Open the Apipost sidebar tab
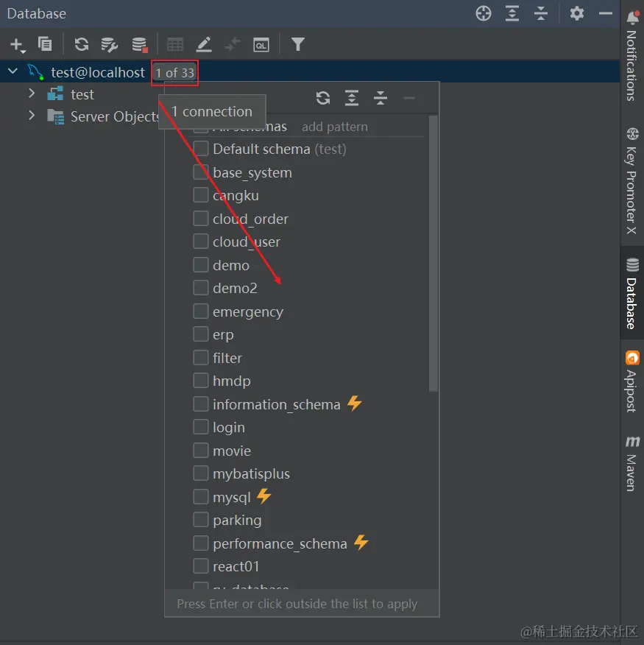644x645 pixels. [632, 381]
